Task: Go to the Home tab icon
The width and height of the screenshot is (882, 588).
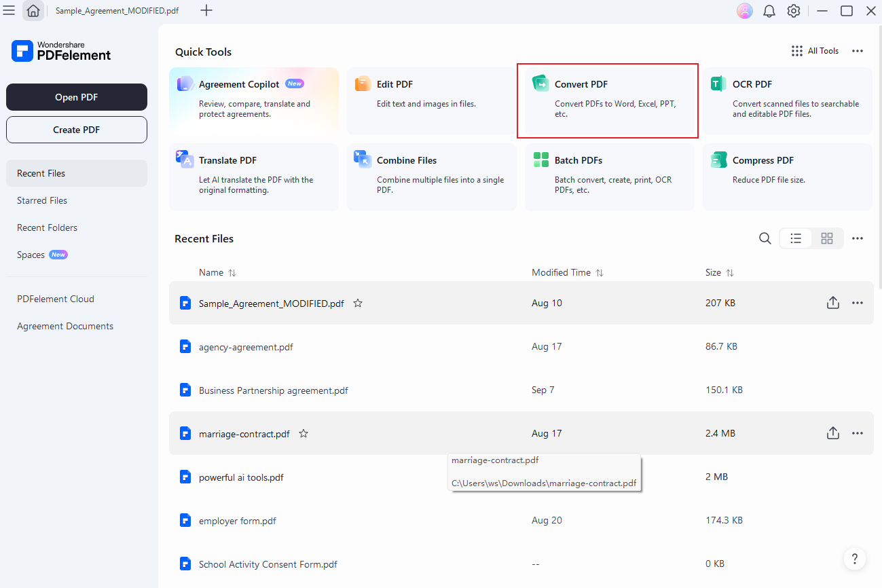Action: point(33,11)
